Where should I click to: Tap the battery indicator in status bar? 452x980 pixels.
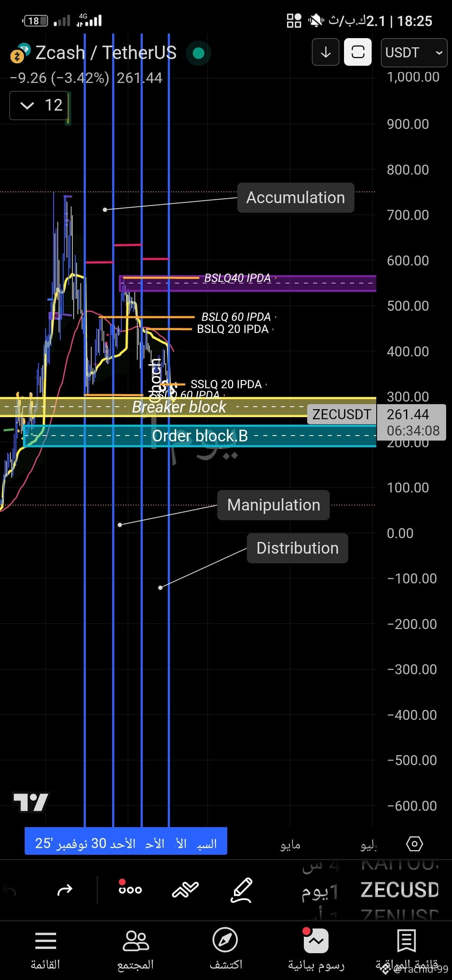35,21
